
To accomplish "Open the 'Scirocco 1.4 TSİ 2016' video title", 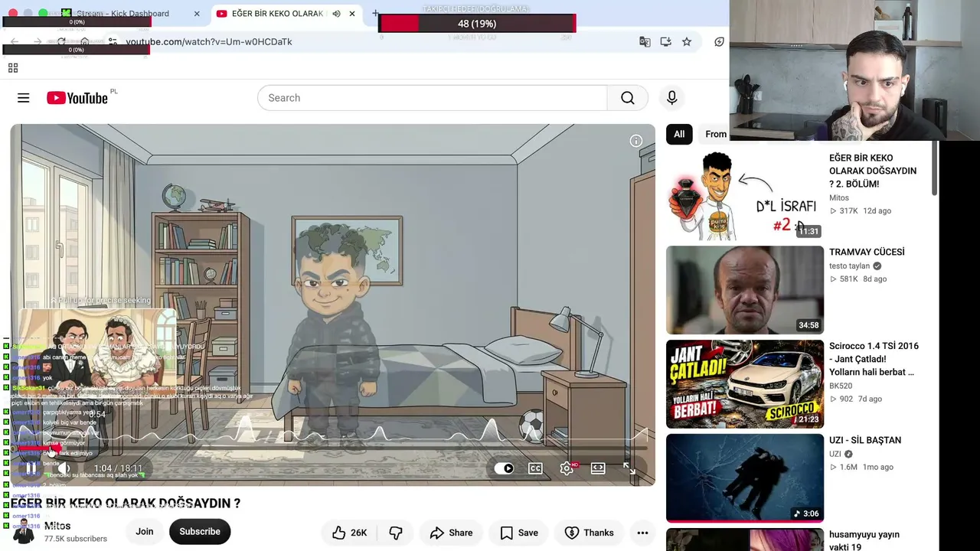I will 874,359.
